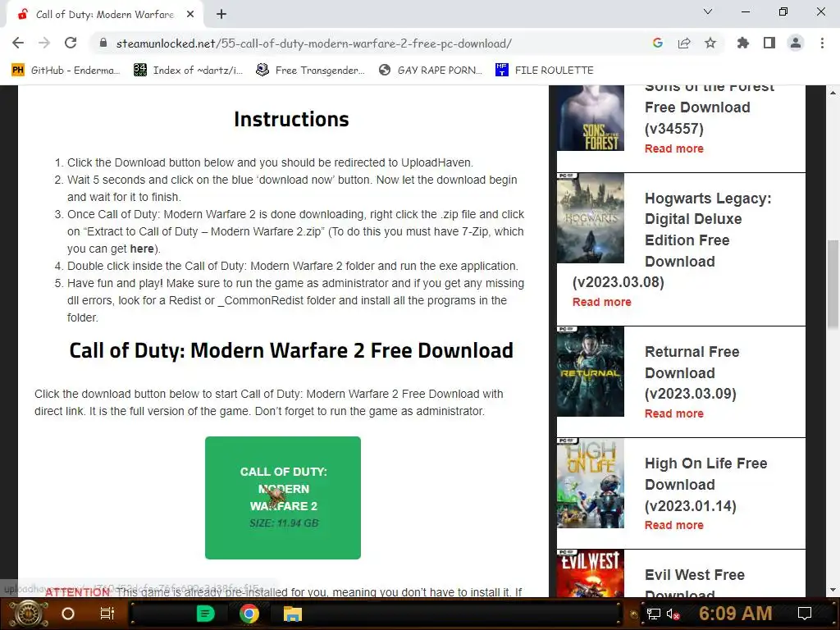Open the Chrome profile avatar menu
This screenshot has width=840, height=630.
tap(796, 43)
